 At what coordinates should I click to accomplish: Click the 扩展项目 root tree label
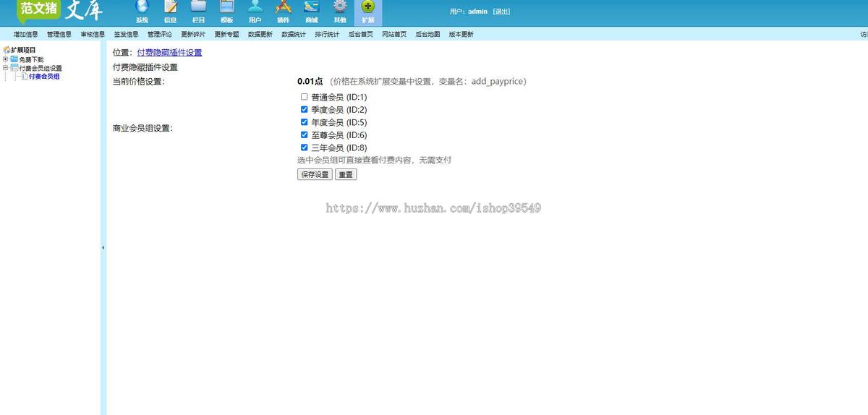tap(23, 50)
